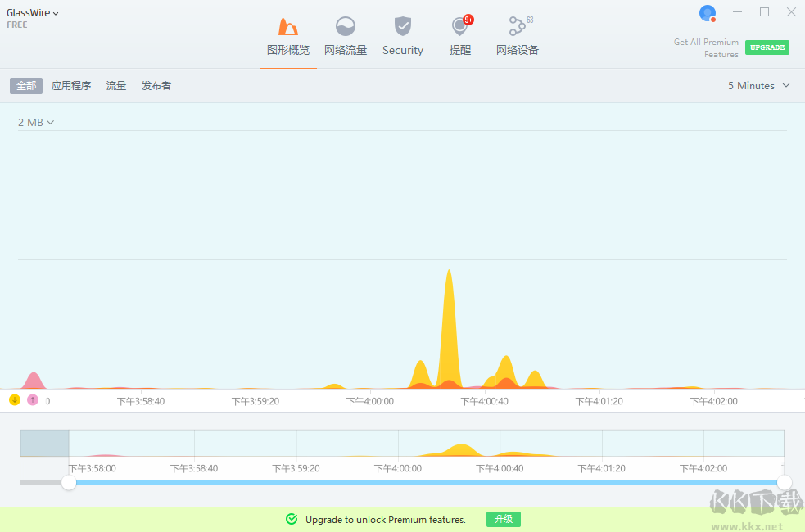The width and height of the screenshot is (805, 532).
Task: Select the 全部 filter button
Action: [x=26, y=86]
